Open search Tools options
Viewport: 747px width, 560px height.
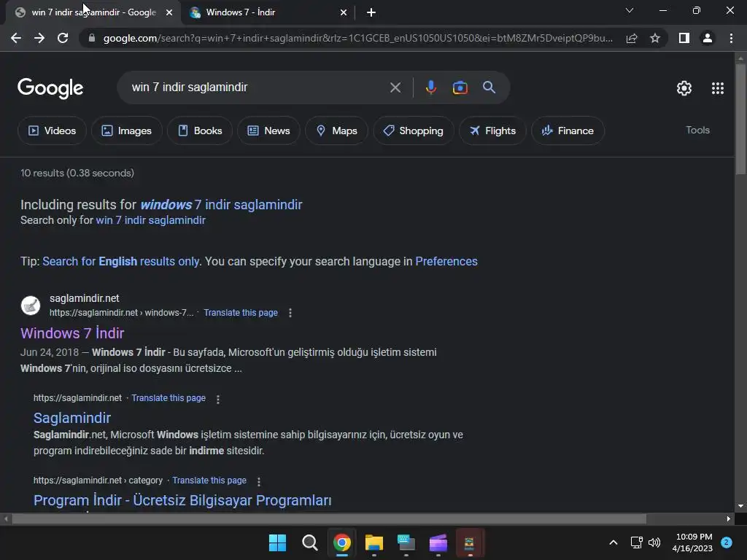click(697, 130)
